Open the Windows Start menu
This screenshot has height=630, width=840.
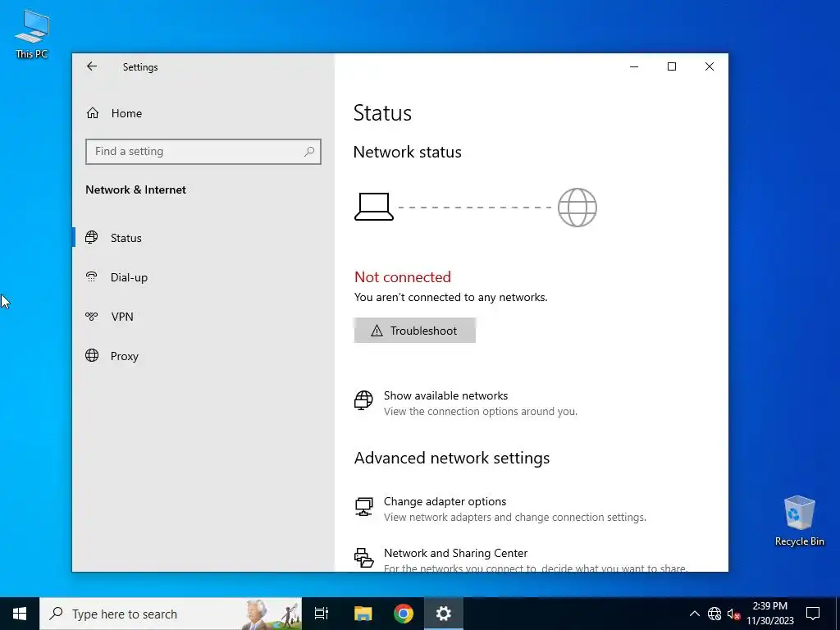click(20, 614)
